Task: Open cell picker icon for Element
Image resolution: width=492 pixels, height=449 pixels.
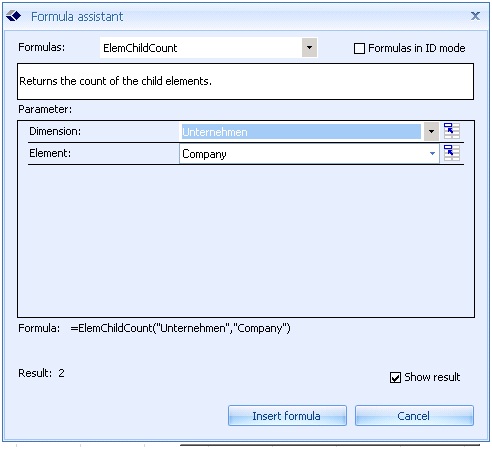Action: click(x=452, y=153)
